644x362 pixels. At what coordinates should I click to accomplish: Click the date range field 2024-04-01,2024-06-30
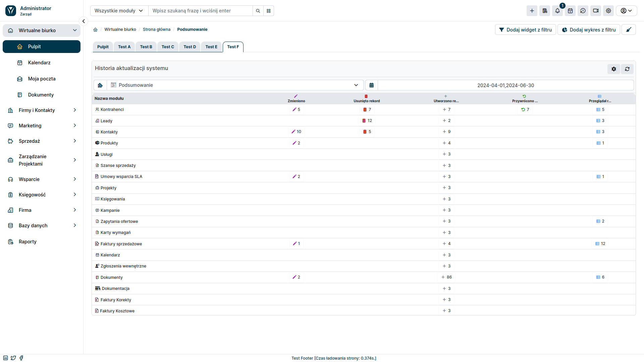pos(506,85)
